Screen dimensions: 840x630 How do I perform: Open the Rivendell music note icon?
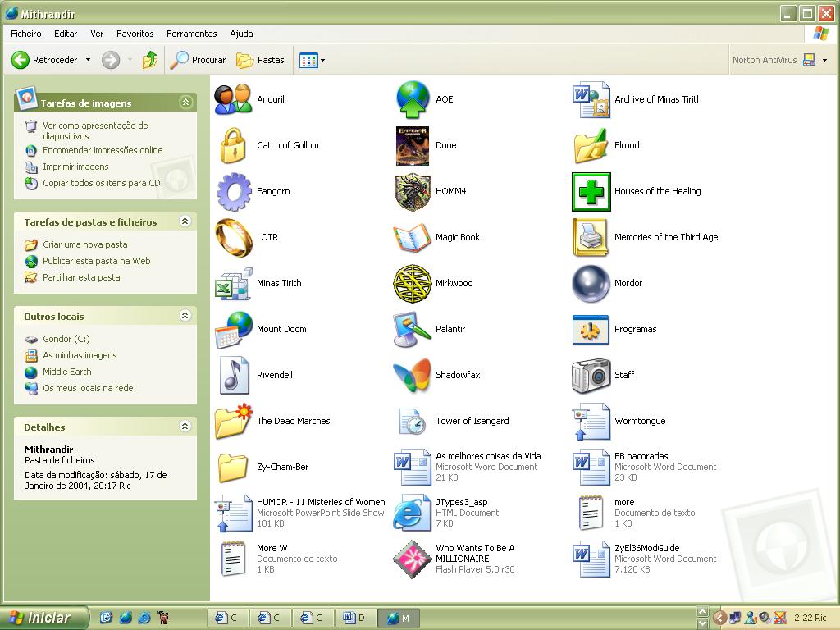(234, 375)
